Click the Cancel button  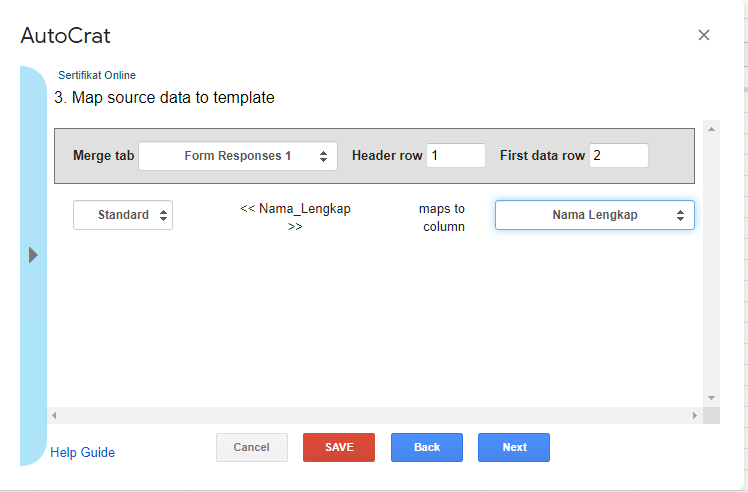click(x=251, y=447)
